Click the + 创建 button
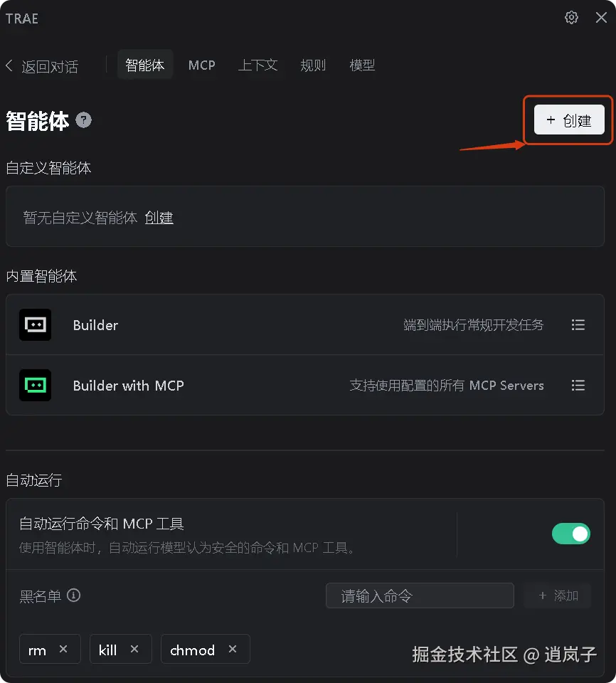This screenshot has width=616, height=683. click(x=569, y=120)
